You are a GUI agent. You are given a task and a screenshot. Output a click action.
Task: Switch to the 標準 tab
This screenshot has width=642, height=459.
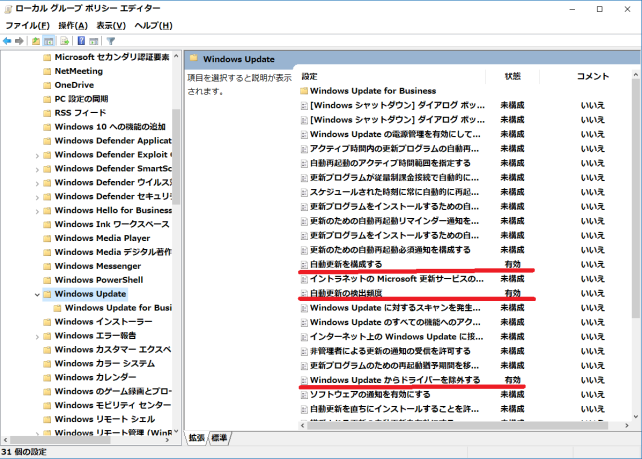(220, 438)
